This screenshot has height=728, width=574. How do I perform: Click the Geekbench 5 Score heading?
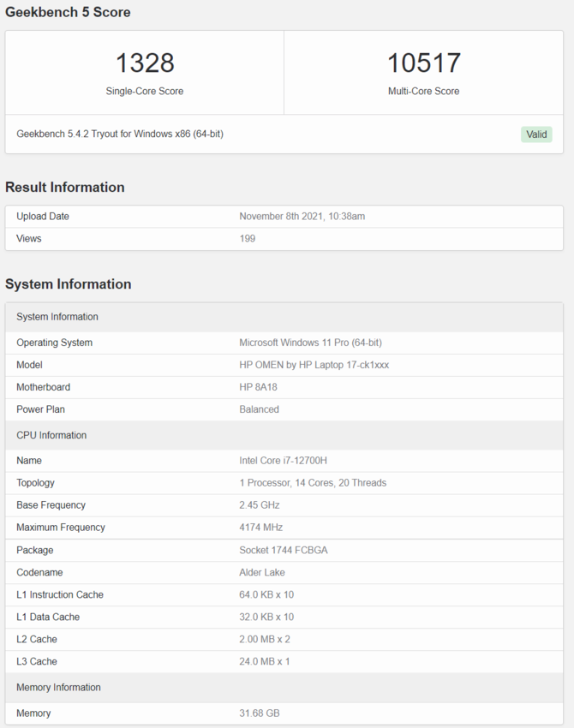click(x=68, y=12)
